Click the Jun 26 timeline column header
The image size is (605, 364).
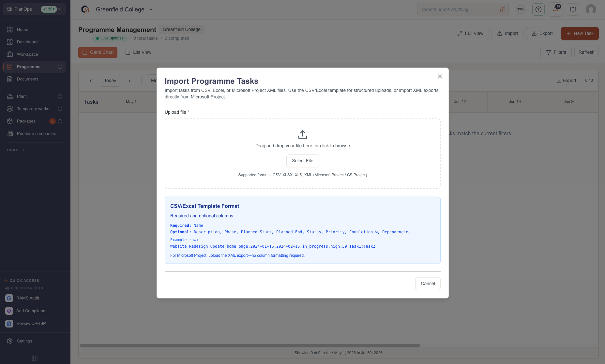(569, 102)
